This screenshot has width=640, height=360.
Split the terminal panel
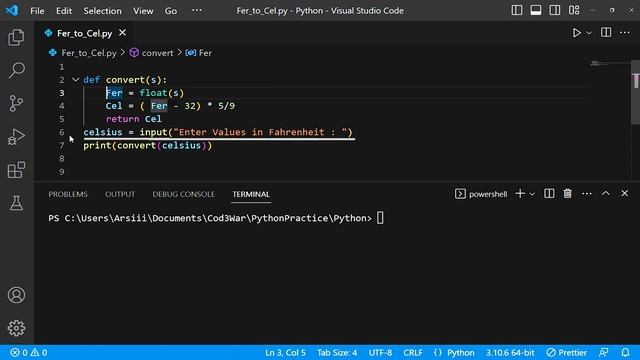point(549,193)
